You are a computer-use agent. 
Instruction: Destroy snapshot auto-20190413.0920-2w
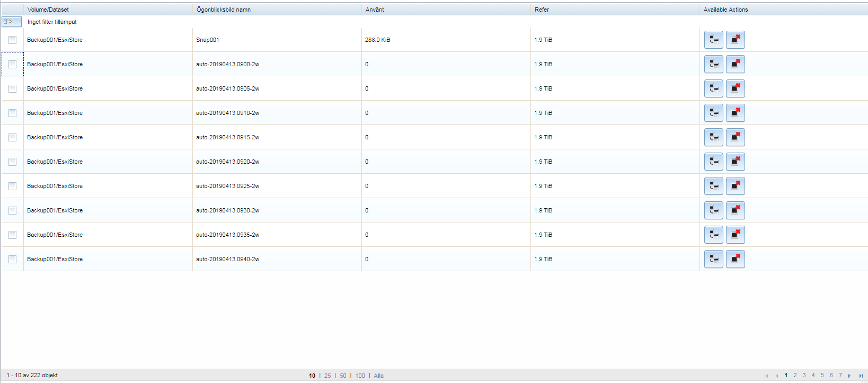coord(735,162)
